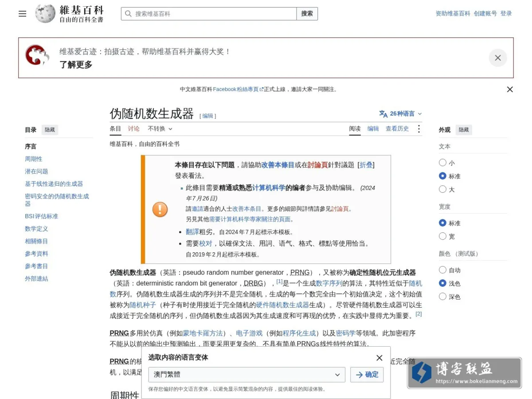Viewport: 532px width, 399px height.
Task: Click the 创建账号 create account link
Action: point(485,14)
